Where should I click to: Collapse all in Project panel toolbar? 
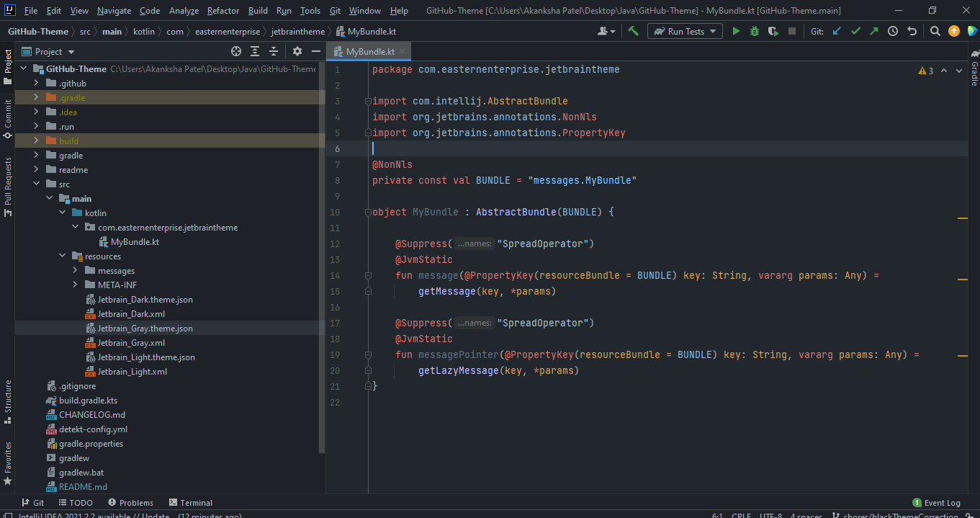click(x=274, y=51)
